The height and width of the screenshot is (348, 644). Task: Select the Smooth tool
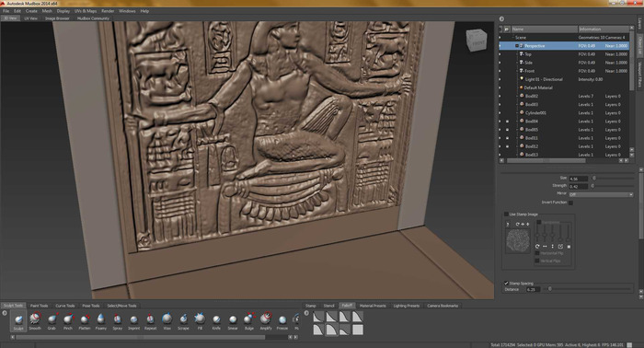pos(35,321)
